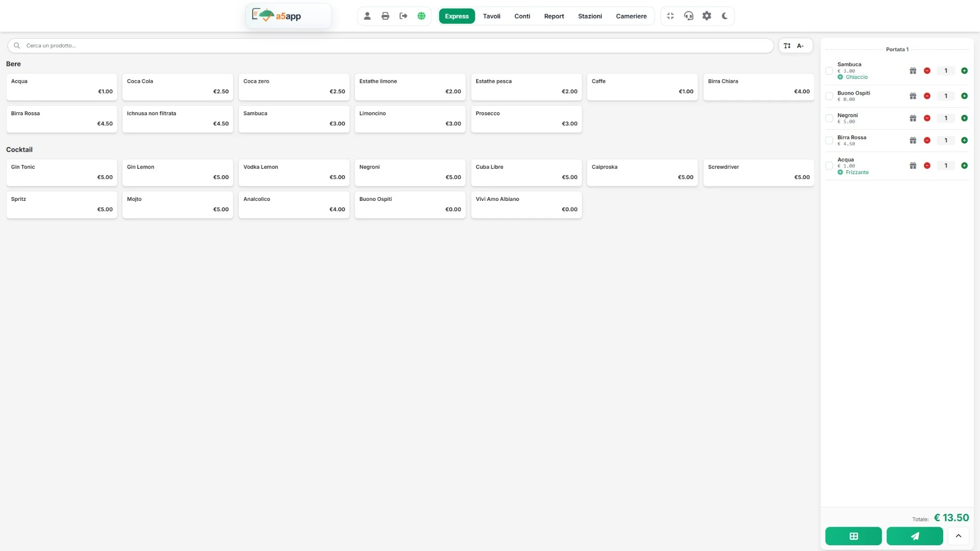
Task: Go to the Report tab
Action: 554,16
